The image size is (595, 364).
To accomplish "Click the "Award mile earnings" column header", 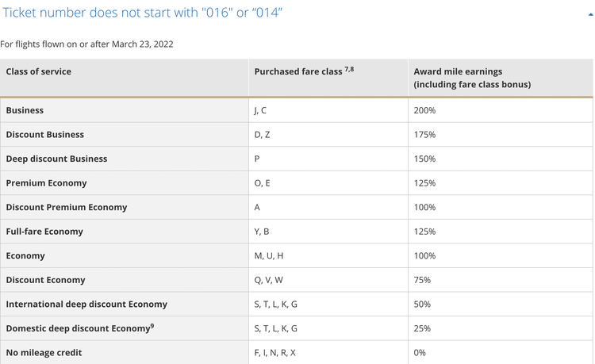I will [x=459, y=71].
